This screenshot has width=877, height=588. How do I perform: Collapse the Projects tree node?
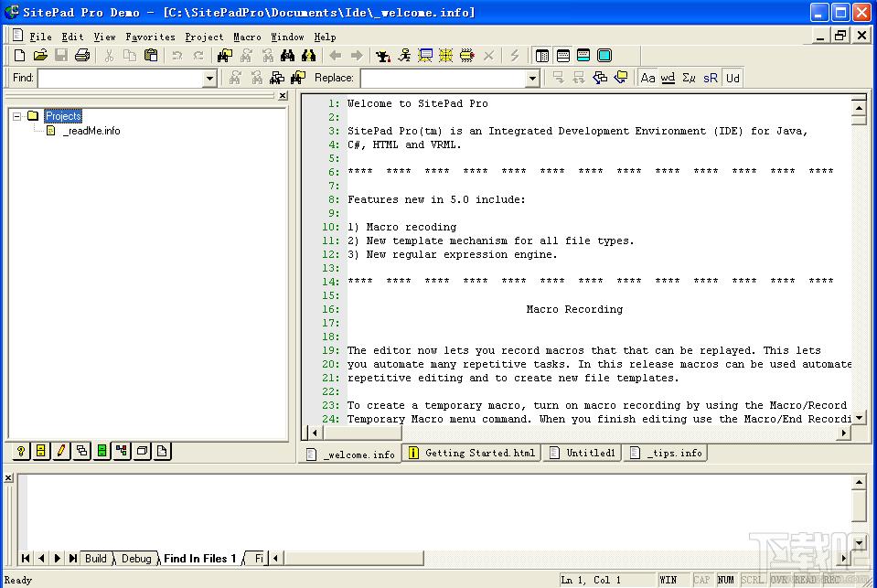[x=16, y=116]
